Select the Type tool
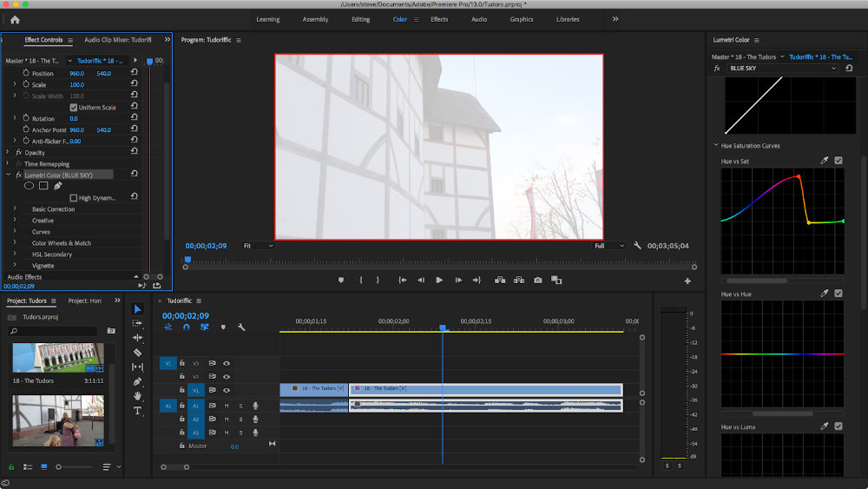The height and width of the screenshot is (489, 868). click(x=138, y=411)
